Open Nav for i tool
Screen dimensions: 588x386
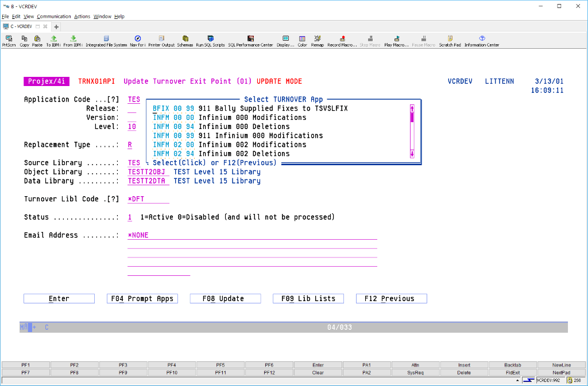138,41
